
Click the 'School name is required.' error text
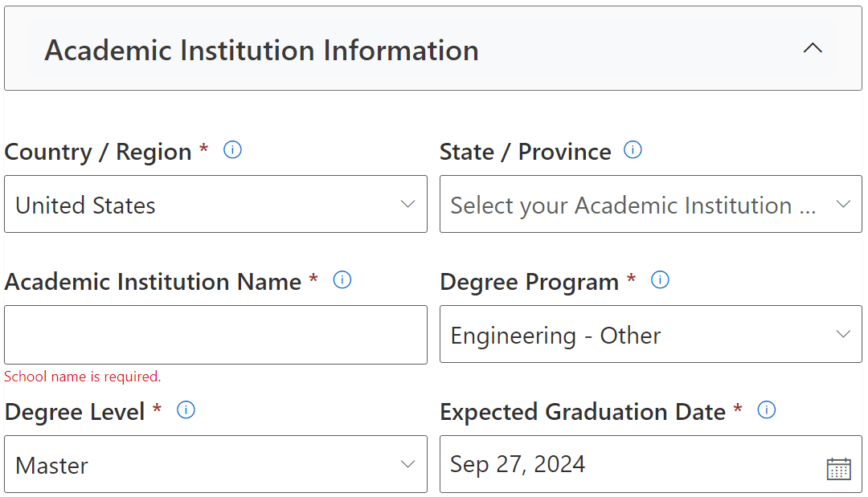click(83, 377)
